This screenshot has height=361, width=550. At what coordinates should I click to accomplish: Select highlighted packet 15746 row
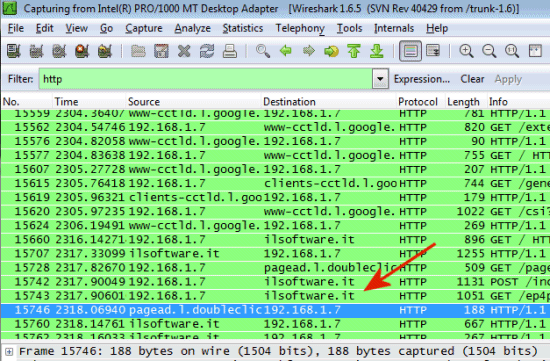[275, 310]
